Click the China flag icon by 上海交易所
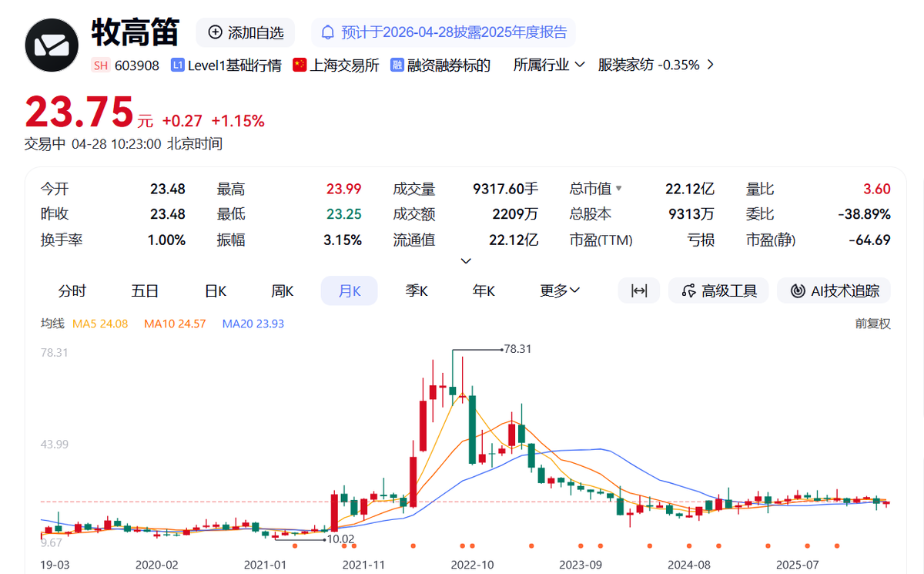 point(300,65)
